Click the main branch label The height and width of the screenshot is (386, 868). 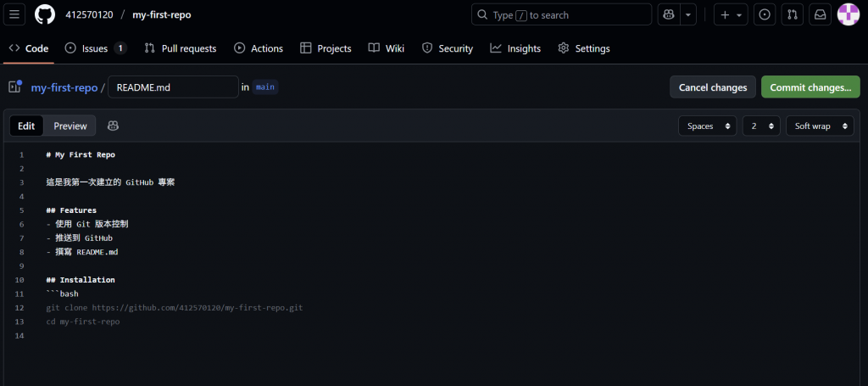pos(265,87)
